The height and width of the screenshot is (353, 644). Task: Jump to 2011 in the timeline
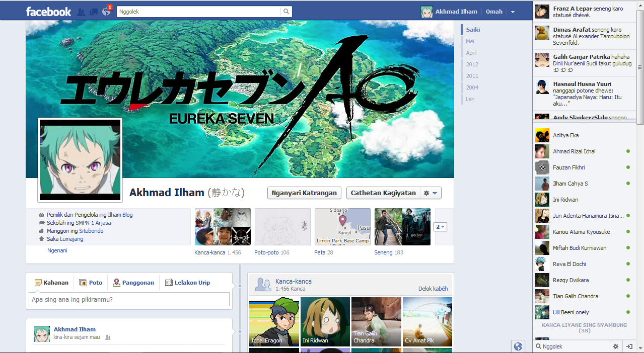[472, 76]
